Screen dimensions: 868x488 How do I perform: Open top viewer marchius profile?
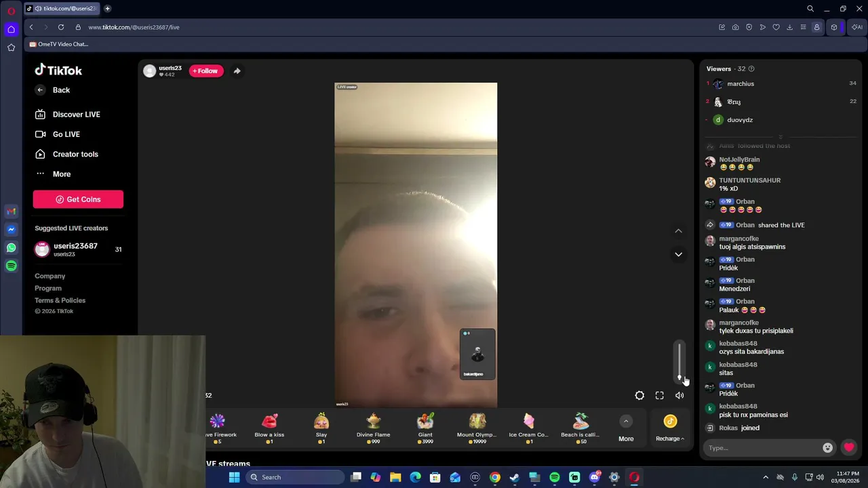[741, 83]
